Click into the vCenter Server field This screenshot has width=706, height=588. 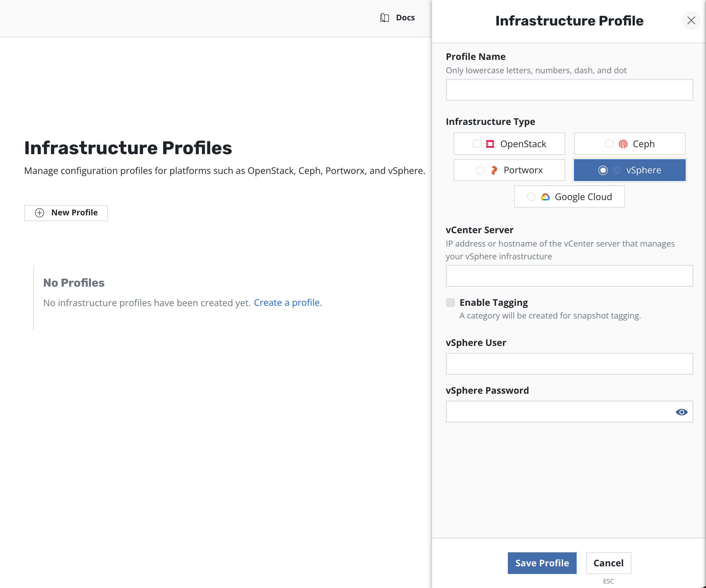(x=569, y=276)
